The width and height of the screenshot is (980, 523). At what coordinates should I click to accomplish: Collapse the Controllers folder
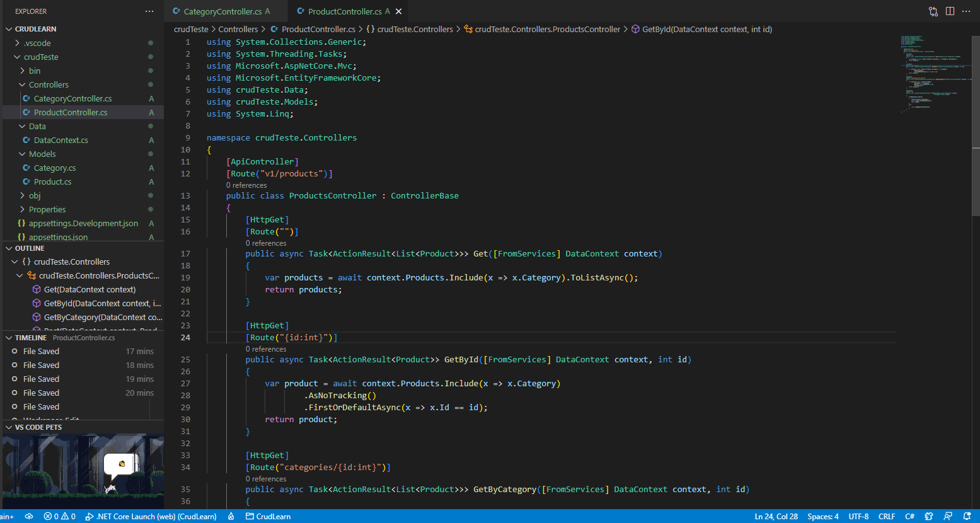pos(47,84)
